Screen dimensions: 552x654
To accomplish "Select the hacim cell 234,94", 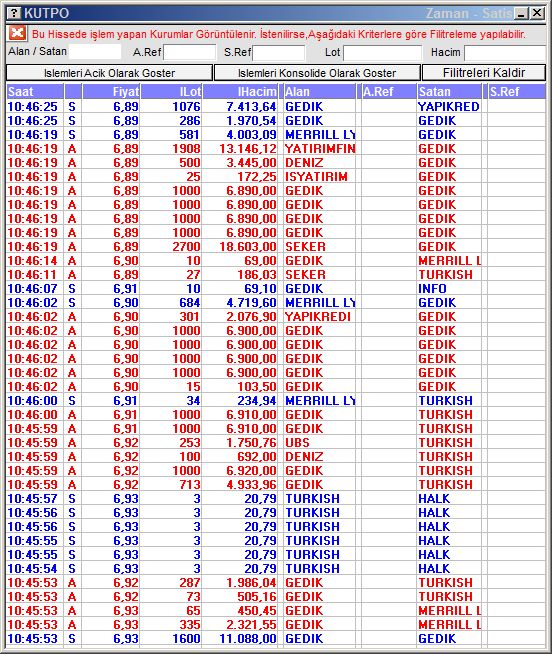I will (x=240, y=400).
